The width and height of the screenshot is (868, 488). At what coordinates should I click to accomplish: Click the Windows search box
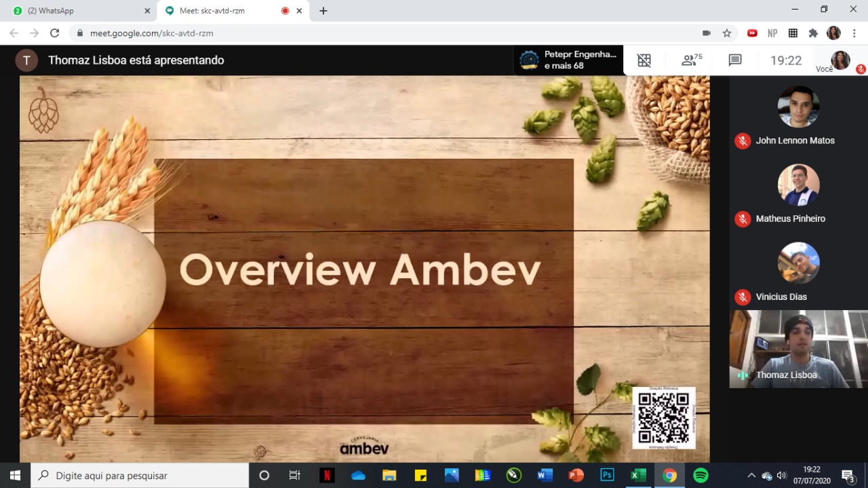[x=140, y=475]
